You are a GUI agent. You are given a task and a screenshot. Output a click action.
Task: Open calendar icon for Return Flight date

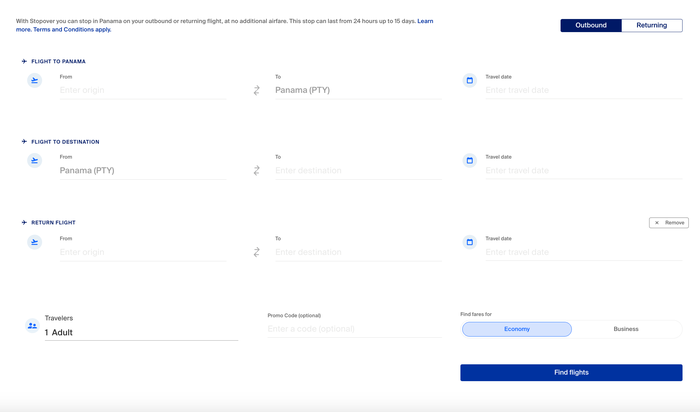pos(470,242)
